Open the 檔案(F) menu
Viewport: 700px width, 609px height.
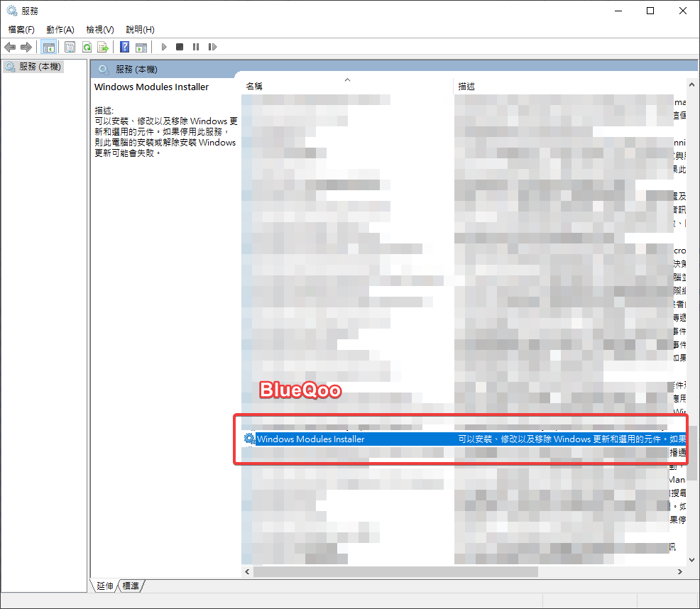21,29
